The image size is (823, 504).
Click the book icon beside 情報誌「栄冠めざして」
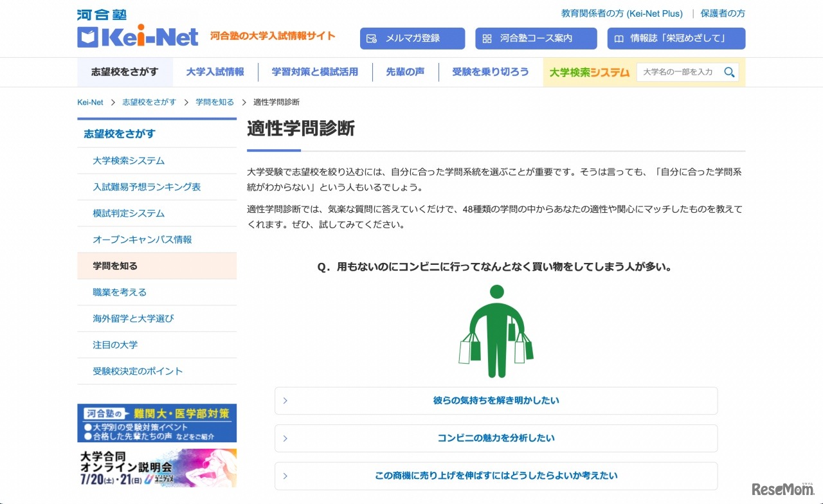point(619,39)
